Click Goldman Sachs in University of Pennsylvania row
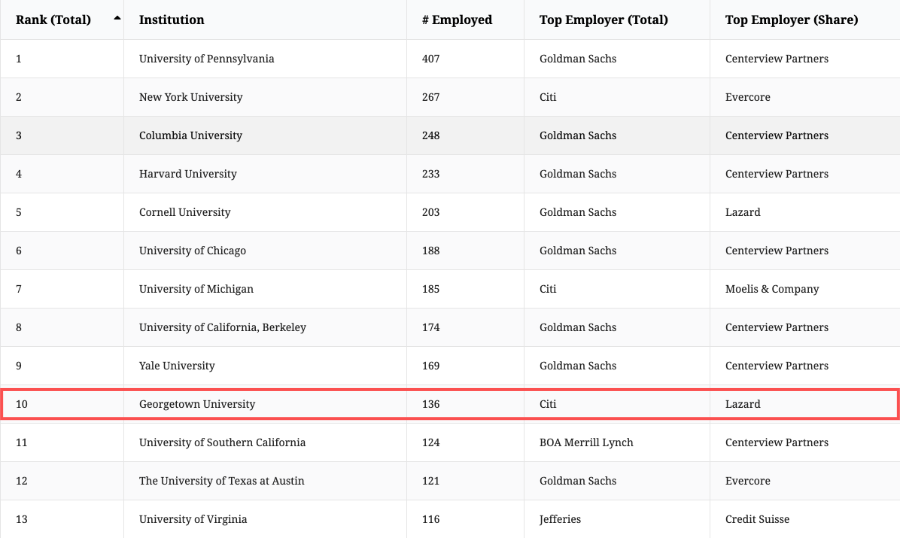 [x=577, y=59]
